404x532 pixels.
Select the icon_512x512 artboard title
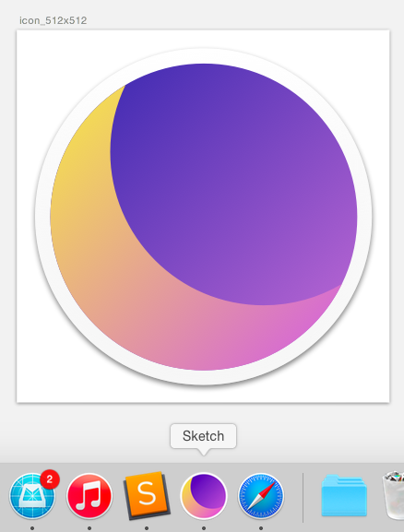pyautogui.click(x=53, y=20)
